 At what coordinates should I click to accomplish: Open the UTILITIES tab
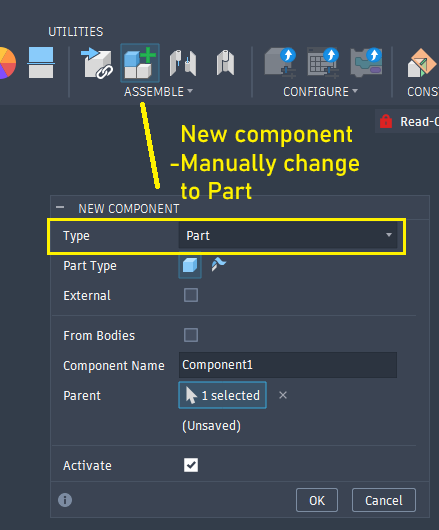(76, 32)
